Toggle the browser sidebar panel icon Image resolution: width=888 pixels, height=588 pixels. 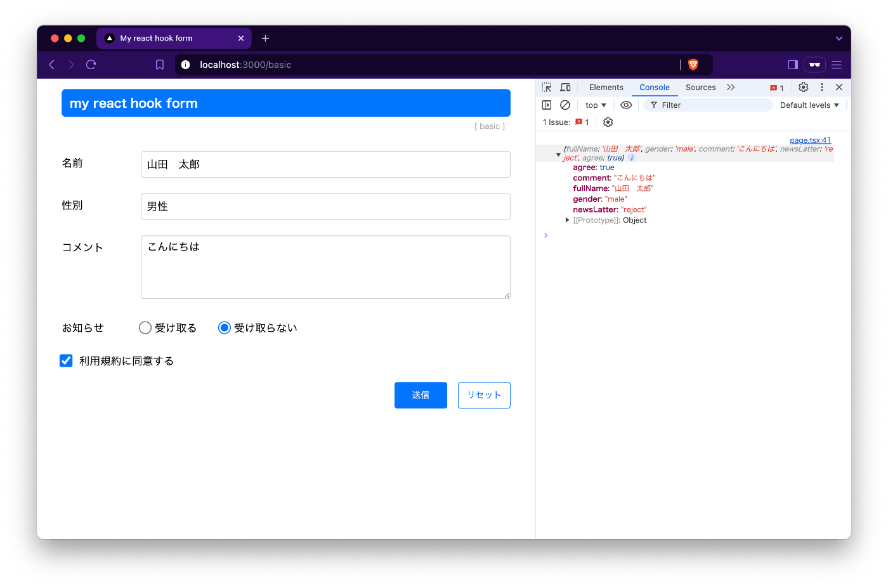point(793,65)
